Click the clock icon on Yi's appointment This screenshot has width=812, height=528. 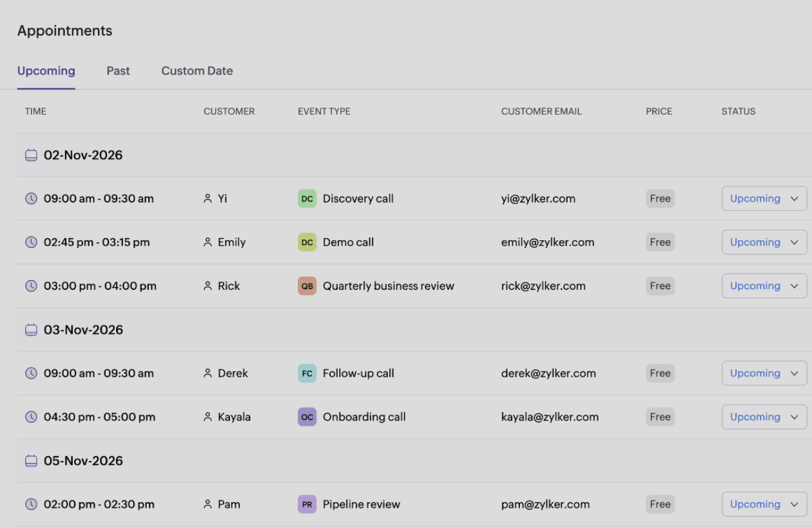point(30,198)
